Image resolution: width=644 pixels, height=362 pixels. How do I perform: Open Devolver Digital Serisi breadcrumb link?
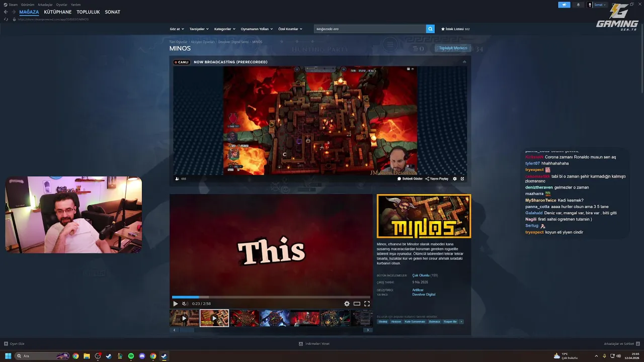tap(233, 42)
